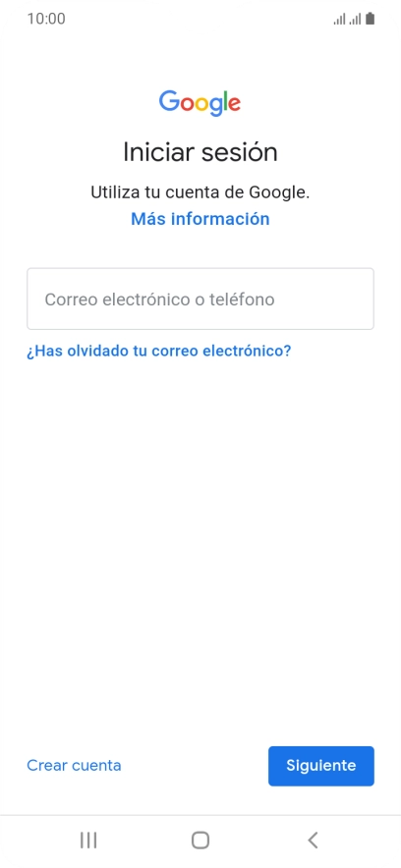
Task: Tap the recent apps navigation icon
Action: click(88, 840)
